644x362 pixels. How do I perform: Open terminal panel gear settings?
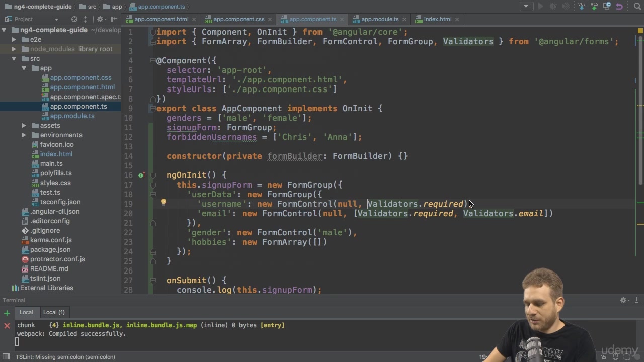coord(624,300)
